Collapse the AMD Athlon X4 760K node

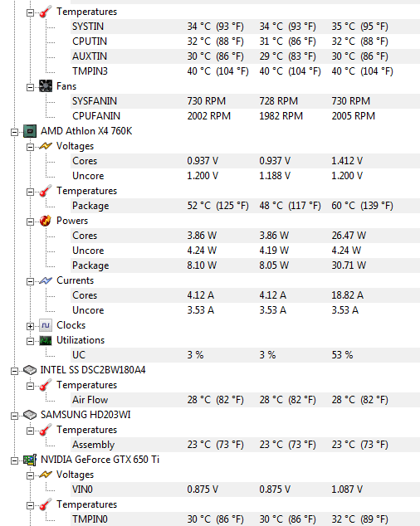tap(14, 132)
